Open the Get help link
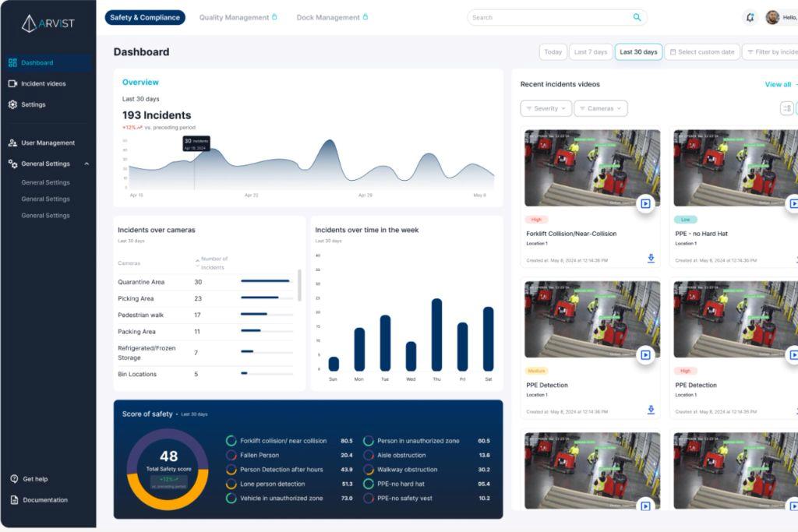Screen dimensions: 798x532 pyautogui.click(x=35, y=479)
